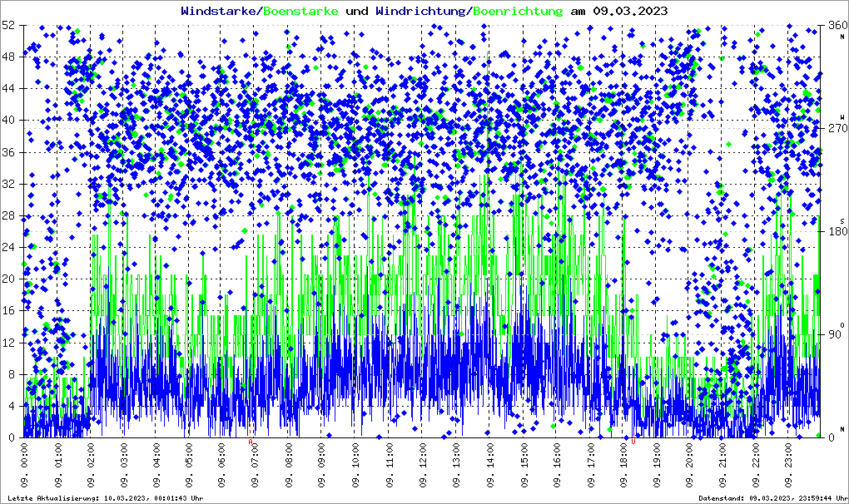Click the time label "09. 11:00"

click(x=390, y=465)
